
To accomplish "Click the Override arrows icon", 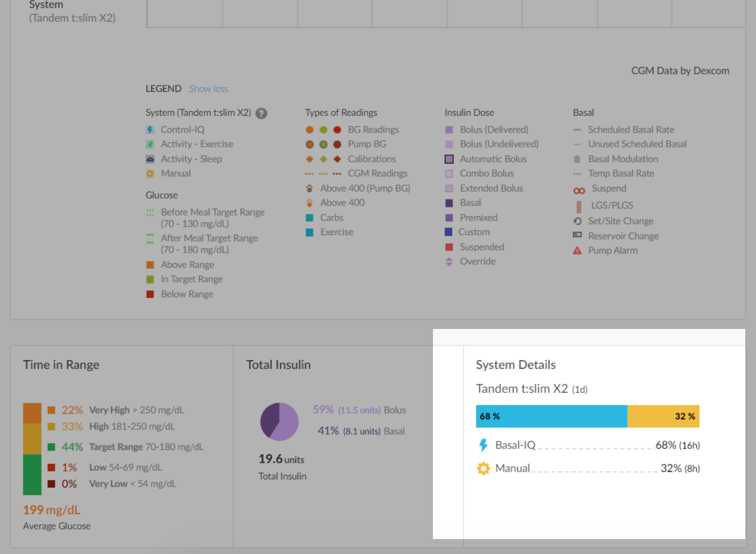I will tap(449, 261).
